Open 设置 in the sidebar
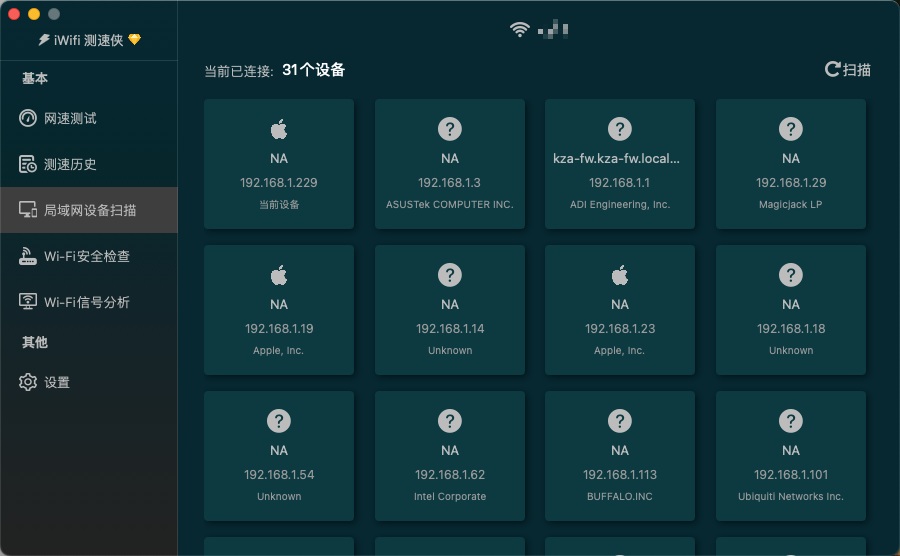This screenshot has height=556, width=900. (89, 382)
